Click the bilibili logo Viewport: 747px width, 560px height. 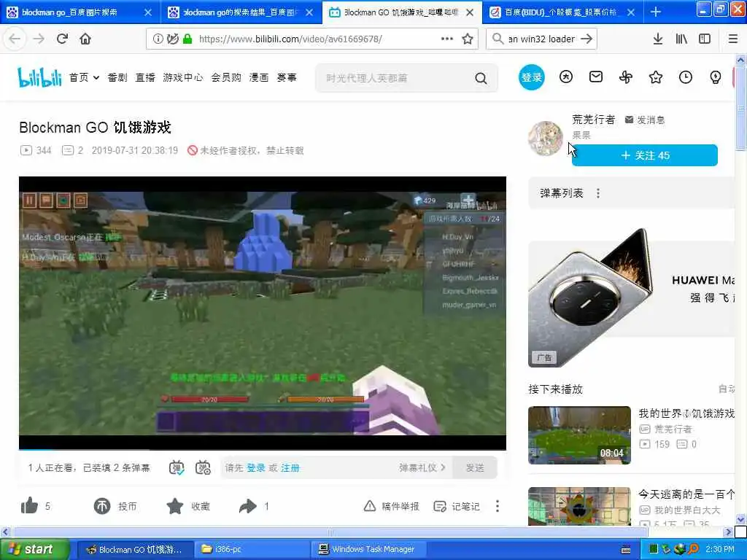pyautogui.click(x=39, y=77)
